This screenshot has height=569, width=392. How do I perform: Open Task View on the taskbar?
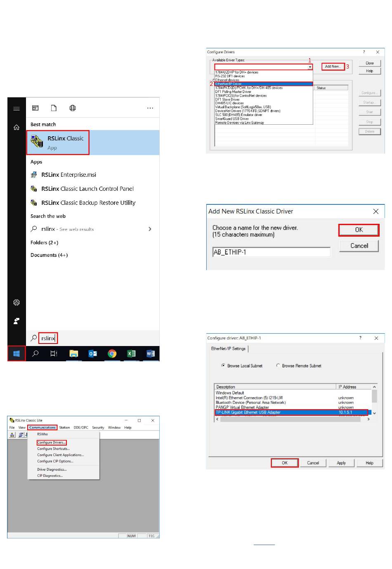pos(54,353)
